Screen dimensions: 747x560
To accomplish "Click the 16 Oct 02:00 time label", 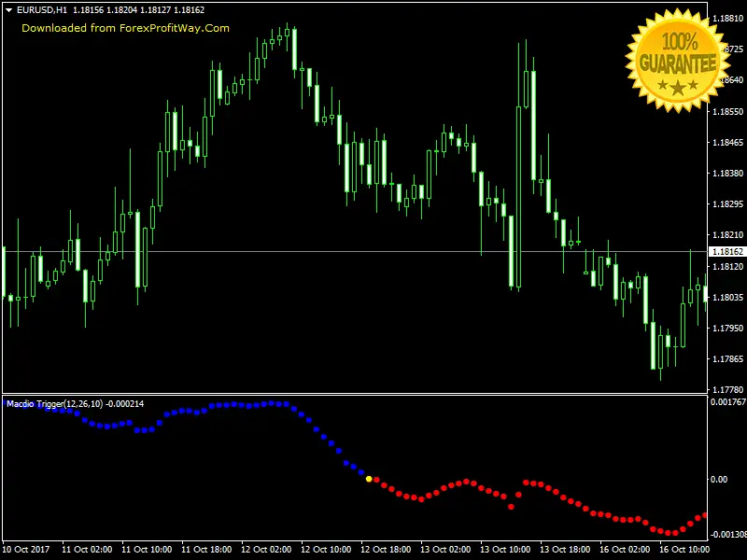I will coord(625,550).
